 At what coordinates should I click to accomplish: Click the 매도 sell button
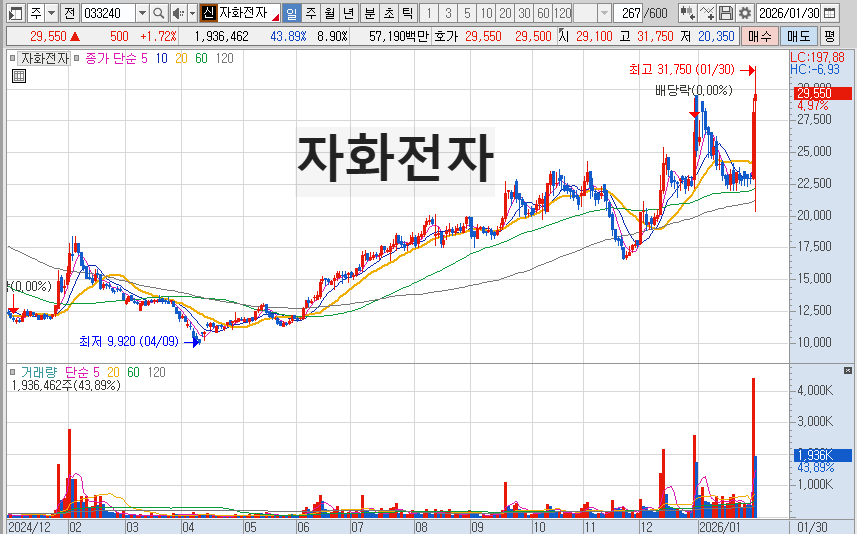[798, 37]
